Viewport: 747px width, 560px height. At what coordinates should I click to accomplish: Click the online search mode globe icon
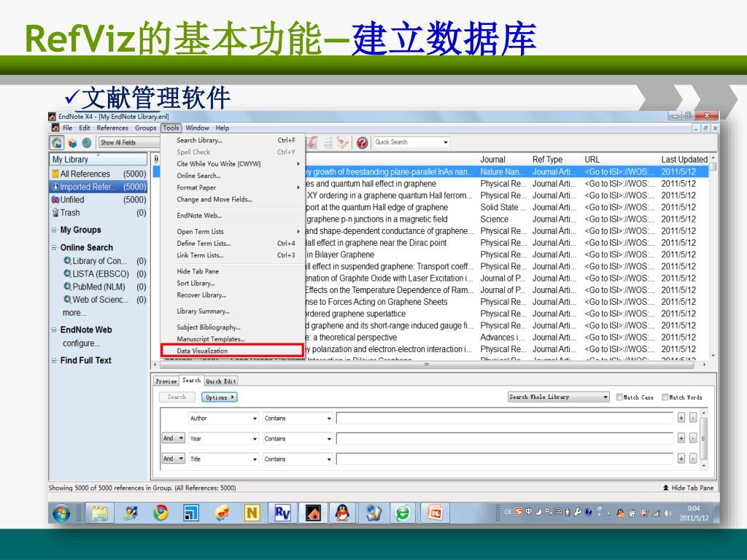click(87, 143)
